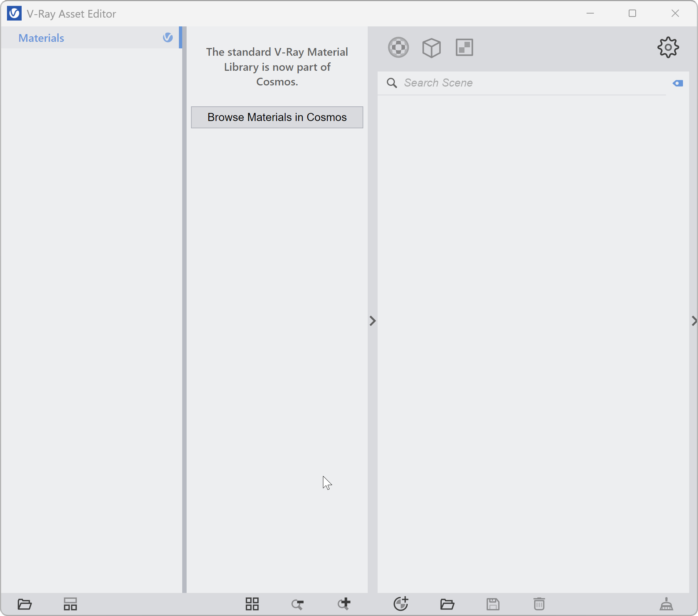This screenshot has width=698, height=616.
Task: Toggle library list layout view icon
Action: 70,604
